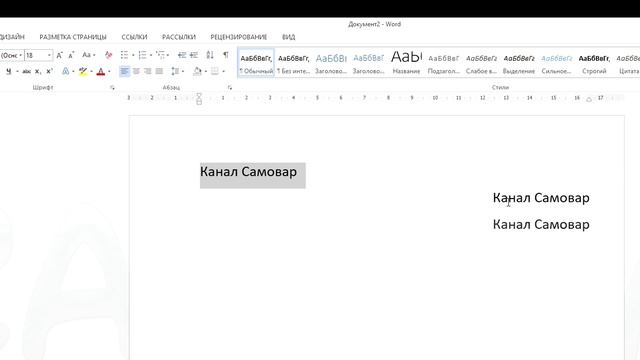Open the shading color dropdown arrow
The height and width of the screenshot is (360, 640).
point(206,71)
